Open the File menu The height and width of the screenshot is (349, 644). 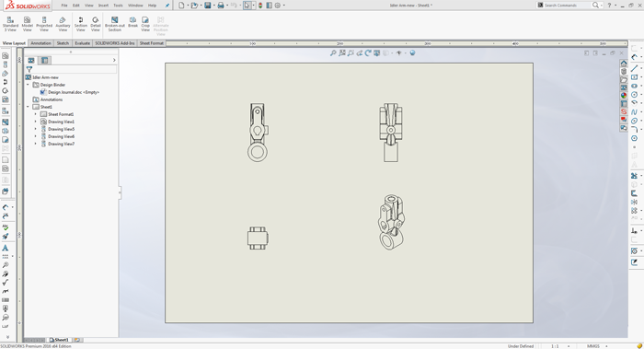64,6
